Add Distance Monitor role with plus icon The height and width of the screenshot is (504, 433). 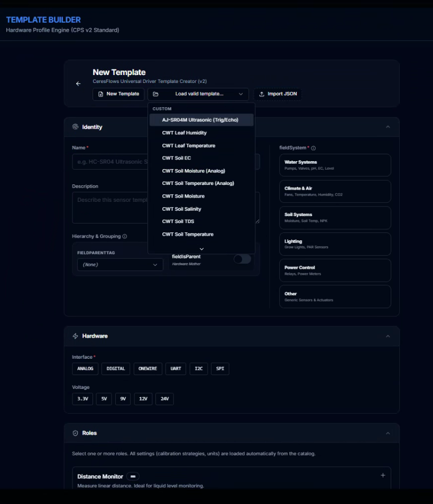click(383, 475)
